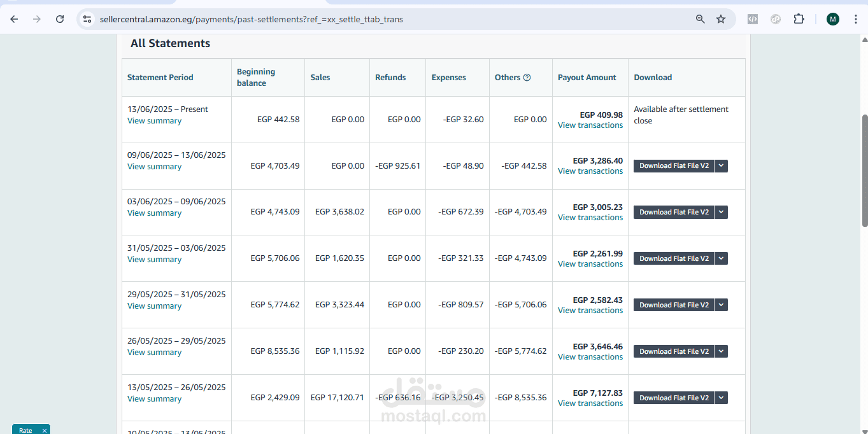The height and width of the screenshot is (434, 868).
Task: Download Flat File V2 for 31/05/2025 – 03/06/2025
Action: coord(674,258)
